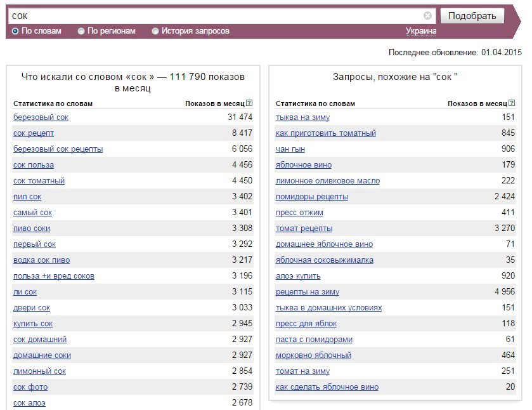Select the По словам radio button
532x410 pixels.
click(x=15, y=31)
